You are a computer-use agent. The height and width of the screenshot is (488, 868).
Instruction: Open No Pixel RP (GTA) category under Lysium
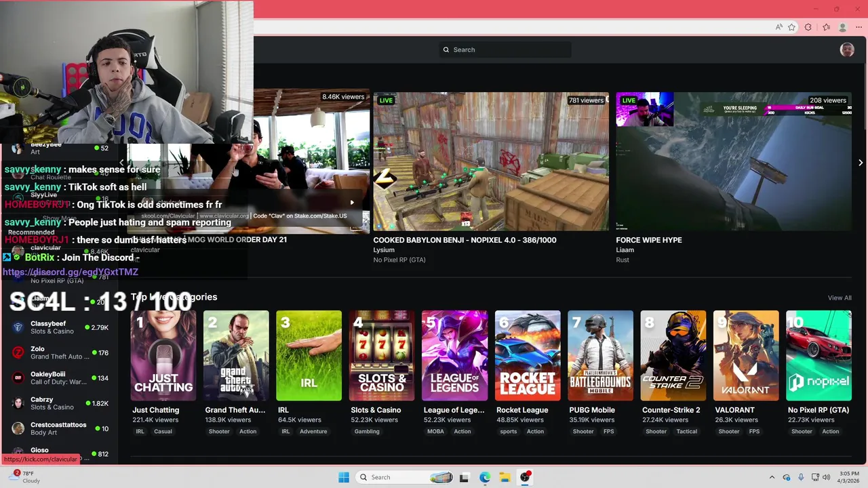[399, 260]
